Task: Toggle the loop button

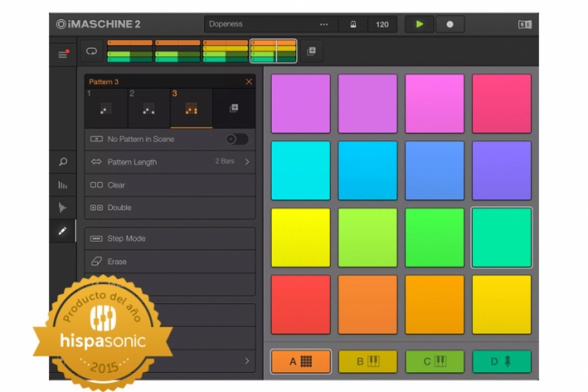Action: [x=92, y=51]
